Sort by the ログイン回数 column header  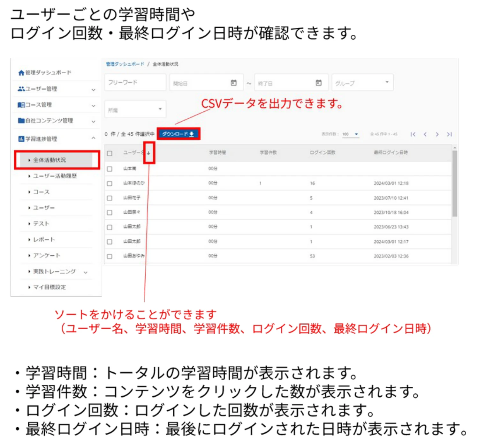(323, 153)
